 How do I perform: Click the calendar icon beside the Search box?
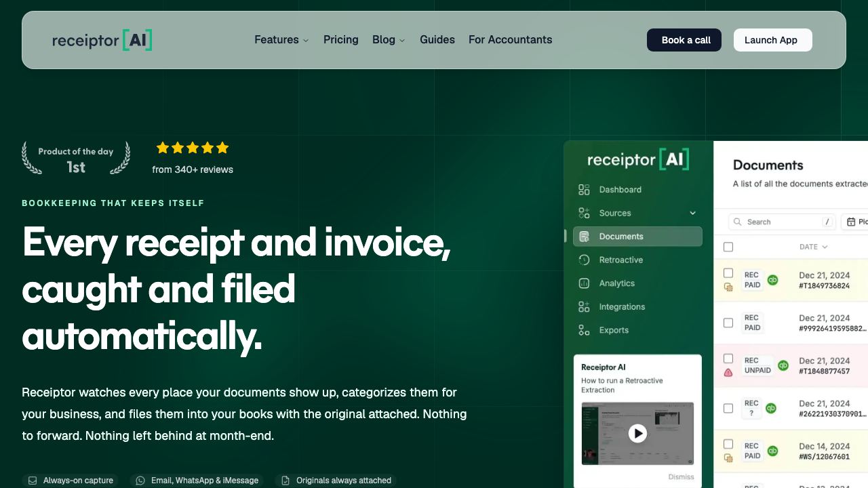coord(851,222)
